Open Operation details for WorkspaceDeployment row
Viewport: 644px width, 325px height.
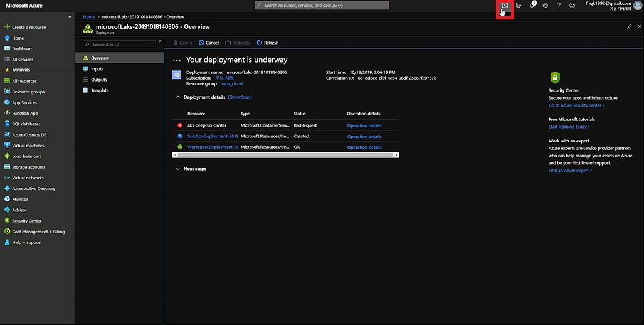[364, 147]
